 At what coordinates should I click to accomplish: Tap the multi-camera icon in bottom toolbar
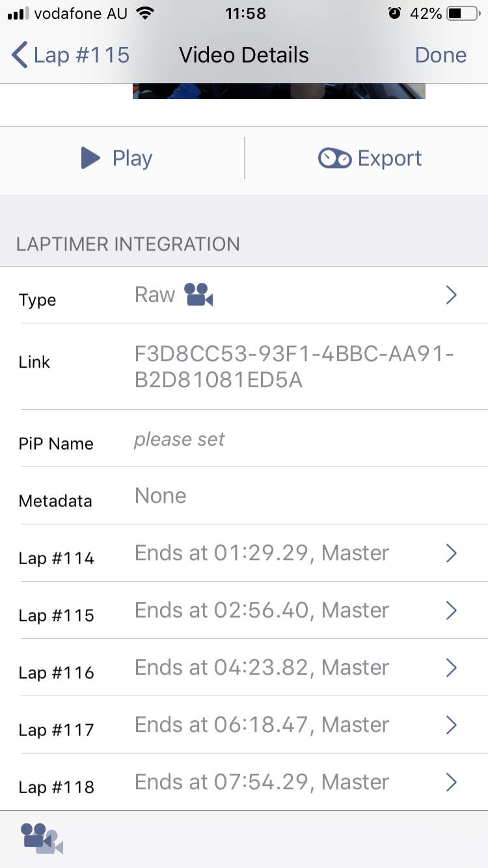pyautogui.click(x=42, y=838)
